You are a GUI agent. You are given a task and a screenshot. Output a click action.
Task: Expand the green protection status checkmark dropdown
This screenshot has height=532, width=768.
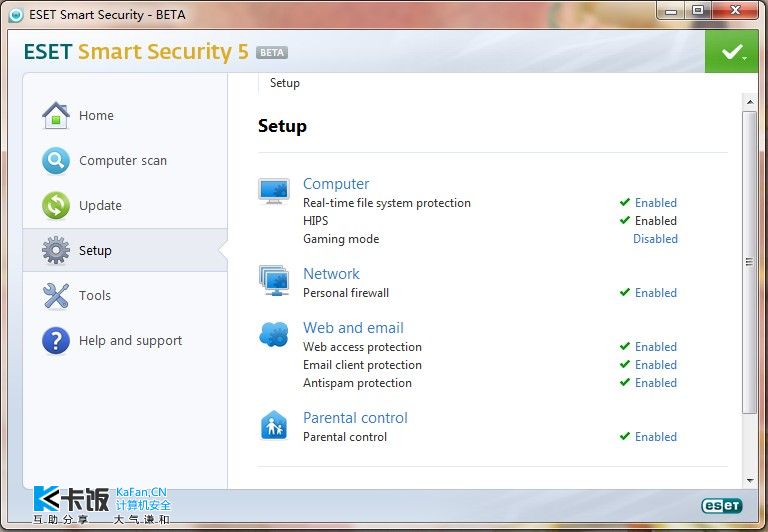point(732,51)
